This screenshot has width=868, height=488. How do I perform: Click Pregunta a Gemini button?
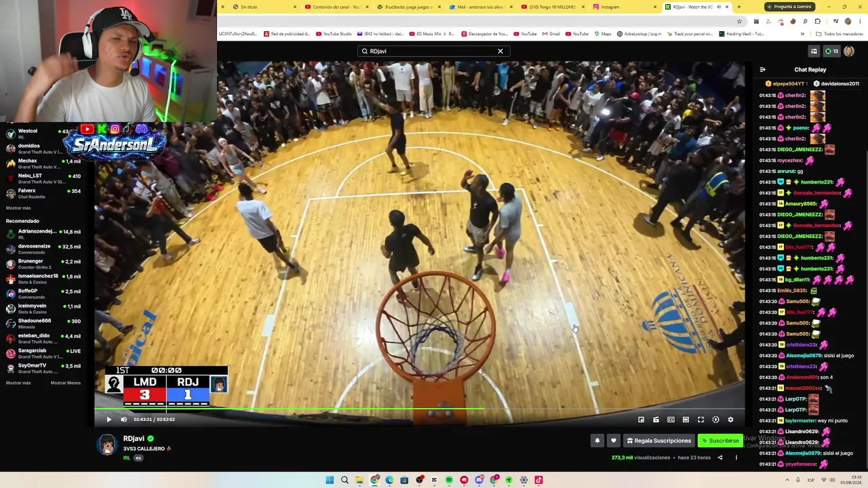point(790,7)
